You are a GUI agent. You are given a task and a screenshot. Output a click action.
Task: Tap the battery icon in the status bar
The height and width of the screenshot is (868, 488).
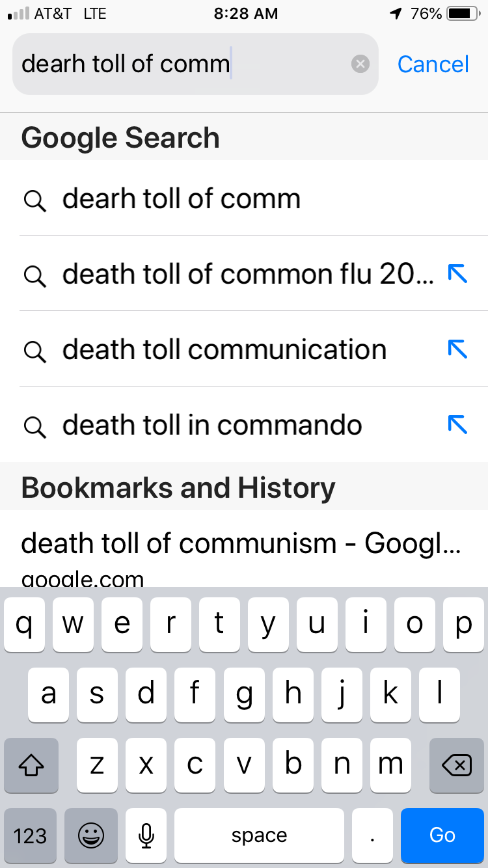point(463,14)
